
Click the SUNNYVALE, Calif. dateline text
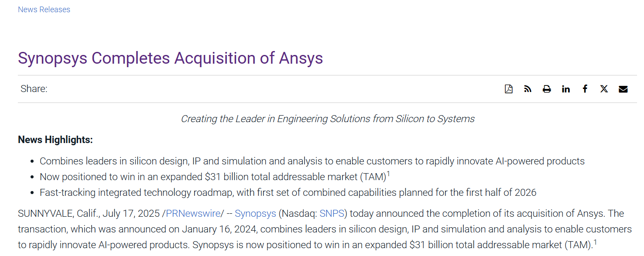click(58, 214)
